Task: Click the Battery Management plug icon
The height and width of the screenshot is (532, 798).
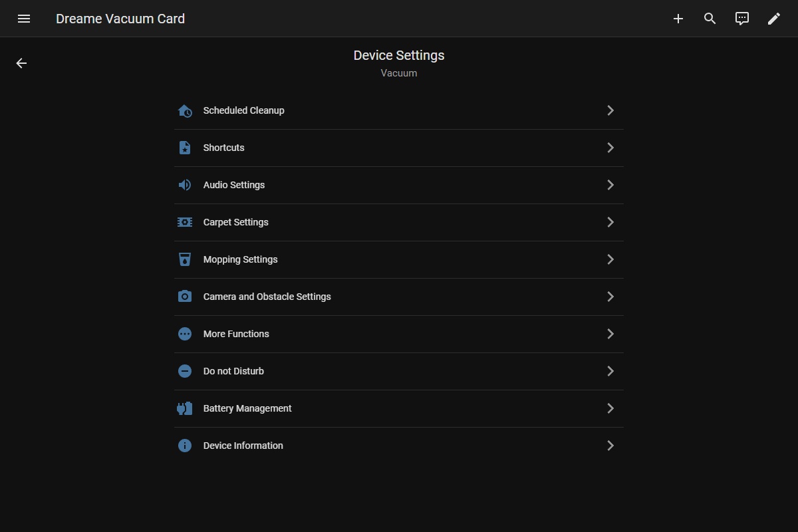Action: (x=185, y=408)
